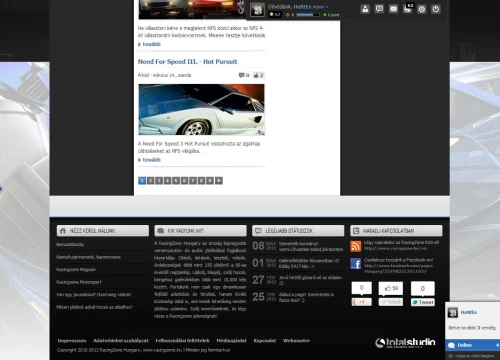Click the Tweet button
The height and width of the screenshot is (360, 500).
[423, 302]
